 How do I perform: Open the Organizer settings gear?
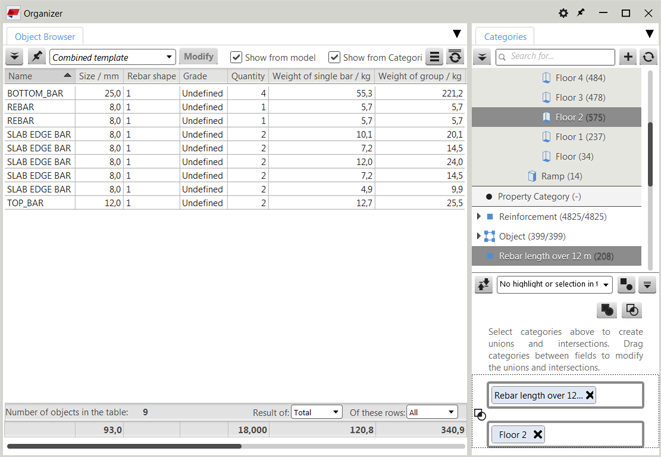coord(563,13)
